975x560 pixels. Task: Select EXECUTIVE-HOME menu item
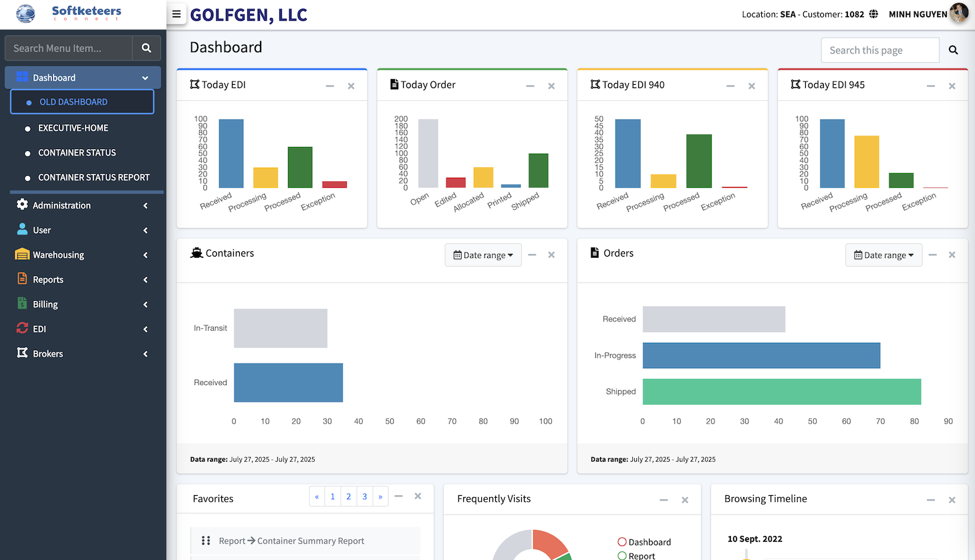(73, 128)
